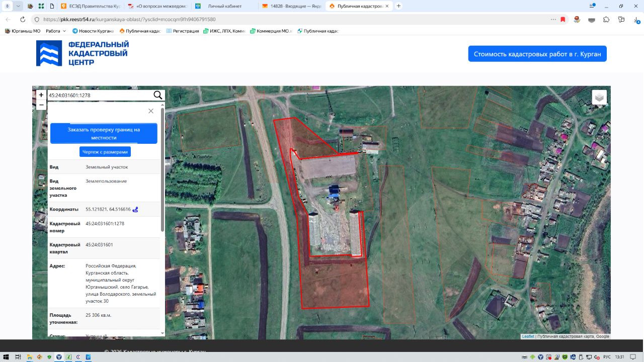Open browser extensions puzzle icon
This screenshot has height=362, width=644.
click(x=606, y=19)
